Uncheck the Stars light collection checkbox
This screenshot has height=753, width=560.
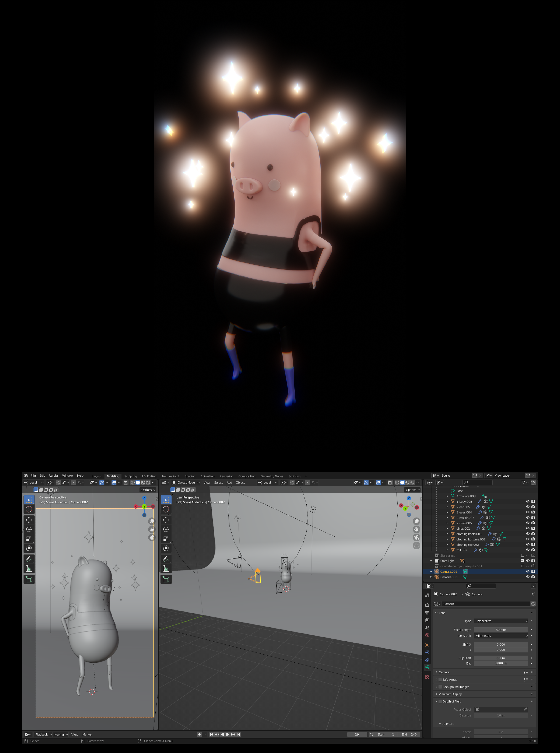(x=522, y=561)
